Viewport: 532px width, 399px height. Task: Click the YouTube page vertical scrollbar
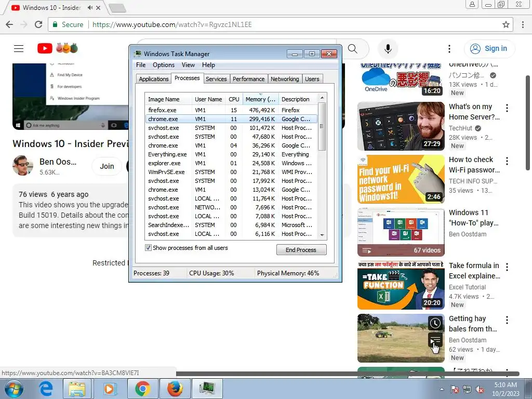point(528,122)
